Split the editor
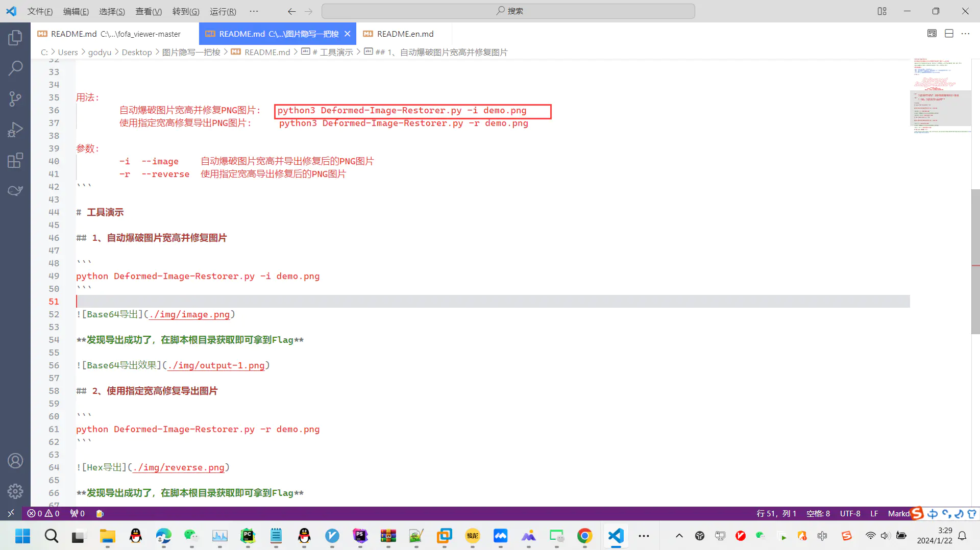980x550 pixels. pyautogui.click(x=949, y=34)
